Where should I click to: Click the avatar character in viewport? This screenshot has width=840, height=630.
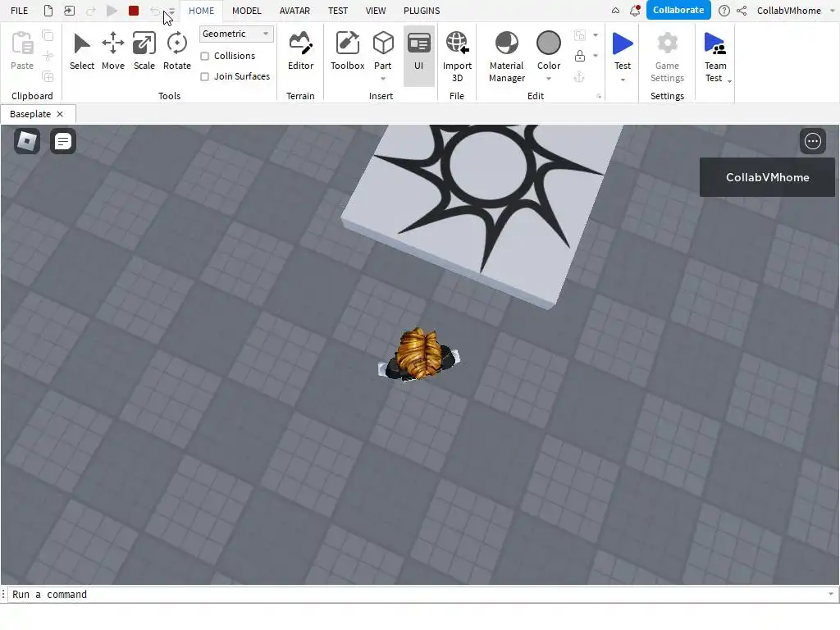coord(419,354)
